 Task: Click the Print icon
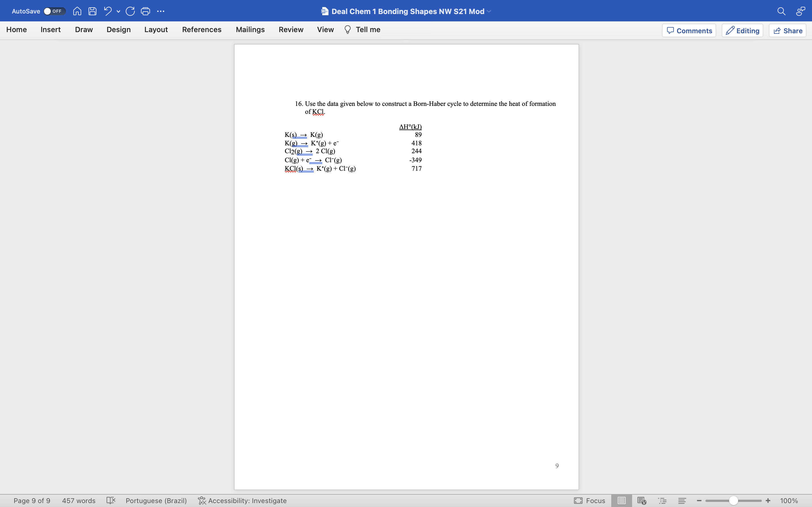point(145,11)
